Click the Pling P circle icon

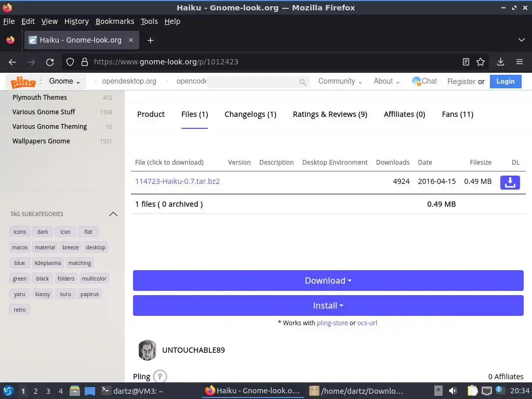click(x=160, y=376)
